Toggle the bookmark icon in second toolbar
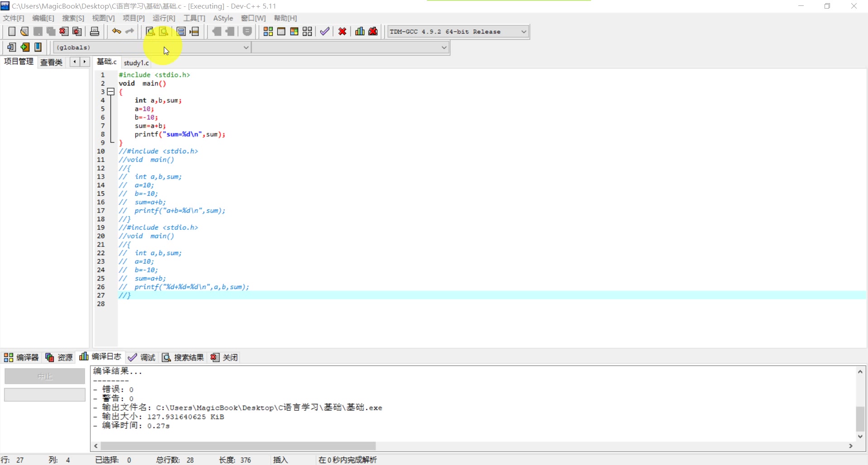 pyautogui.click(x=38, y=47)
